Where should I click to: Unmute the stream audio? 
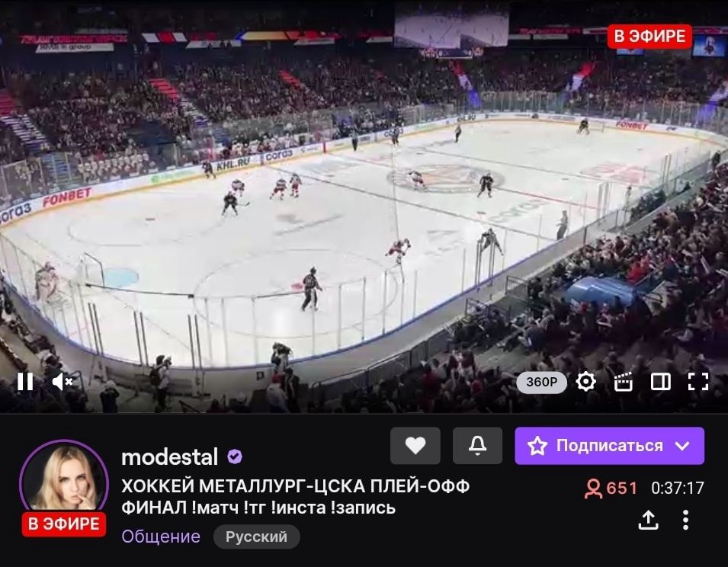[x=63, y=382]
